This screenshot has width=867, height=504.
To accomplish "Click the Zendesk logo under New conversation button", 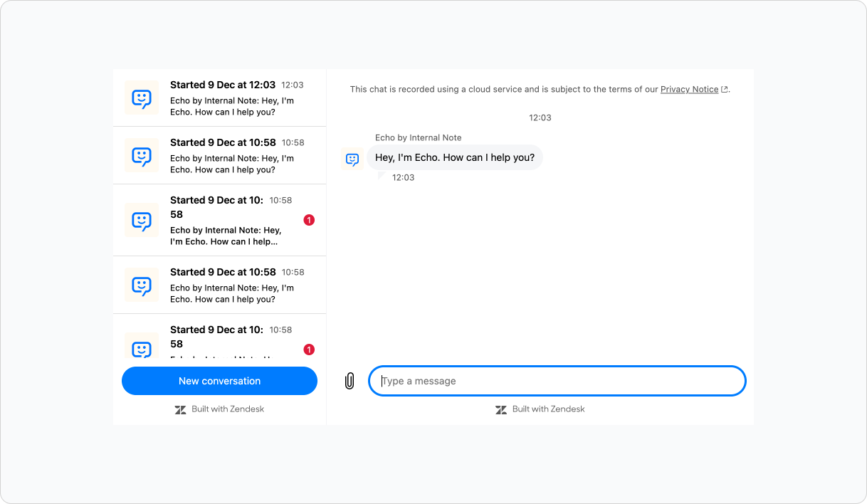I will point(180,409).
